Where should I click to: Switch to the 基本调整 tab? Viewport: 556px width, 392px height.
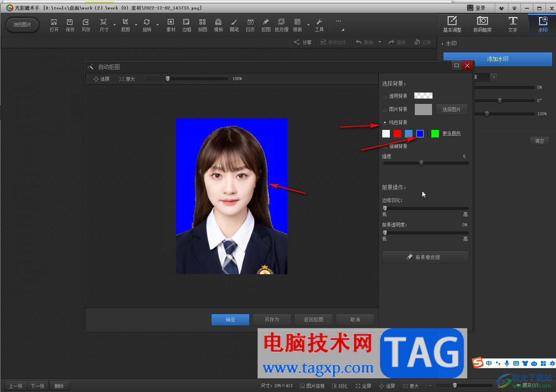pyautogui.click(x=452, y=25)
